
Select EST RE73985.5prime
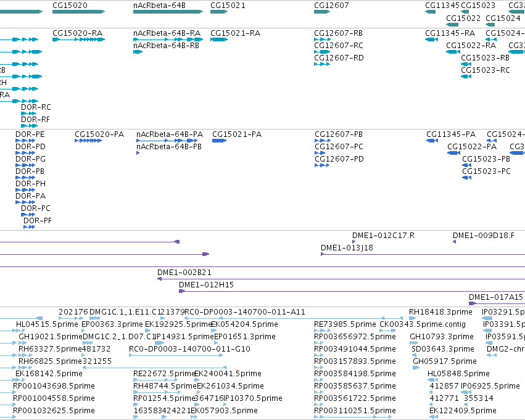(345, 324)
